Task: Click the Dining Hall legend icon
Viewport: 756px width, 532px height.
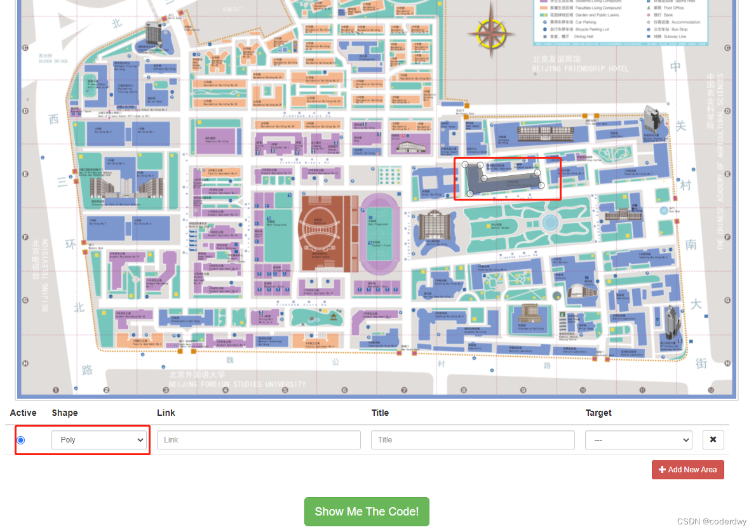Action: (545, 37)
